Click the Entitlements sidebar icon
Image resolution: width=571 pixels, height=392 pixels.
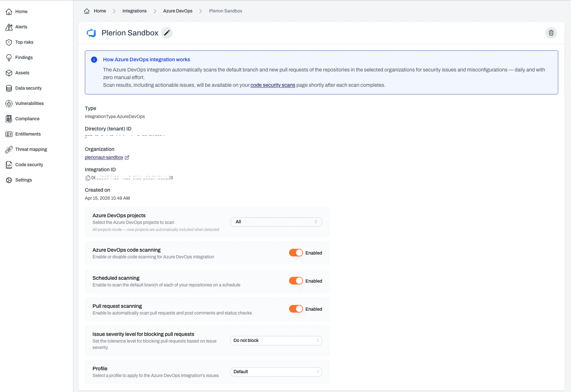click(9, 134)
